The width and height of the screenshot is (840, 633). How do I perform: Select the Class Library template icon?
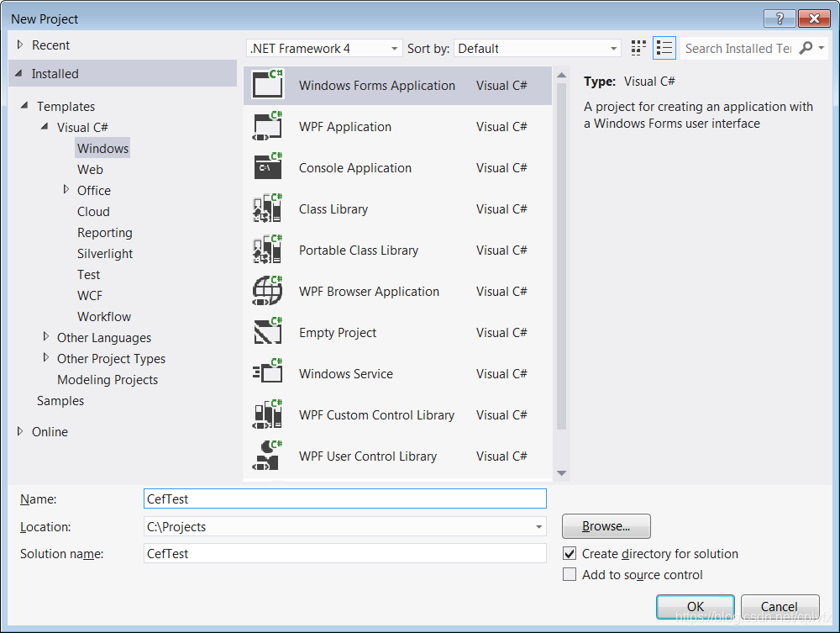266,208
